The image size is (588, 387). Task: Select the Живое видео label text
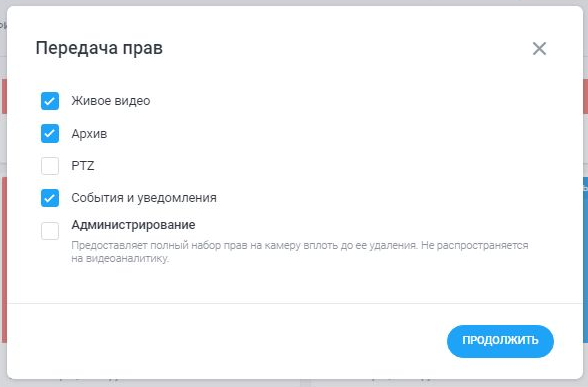[111, 101]
